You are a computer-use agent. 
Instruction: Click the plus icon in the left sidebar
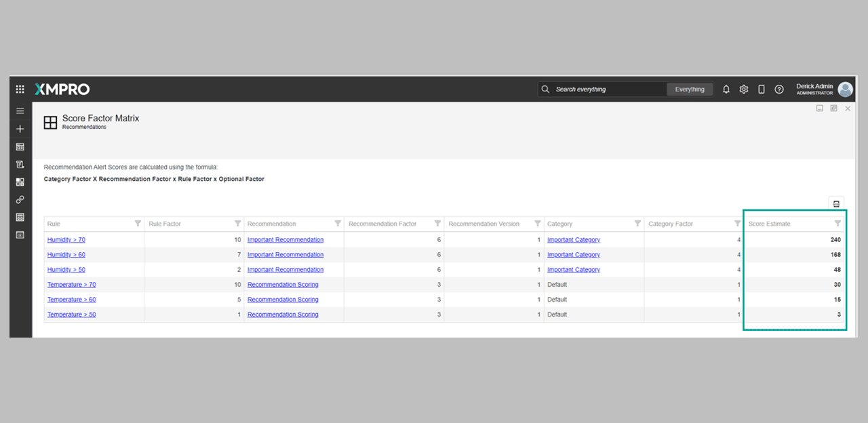(x=20, y=129)
